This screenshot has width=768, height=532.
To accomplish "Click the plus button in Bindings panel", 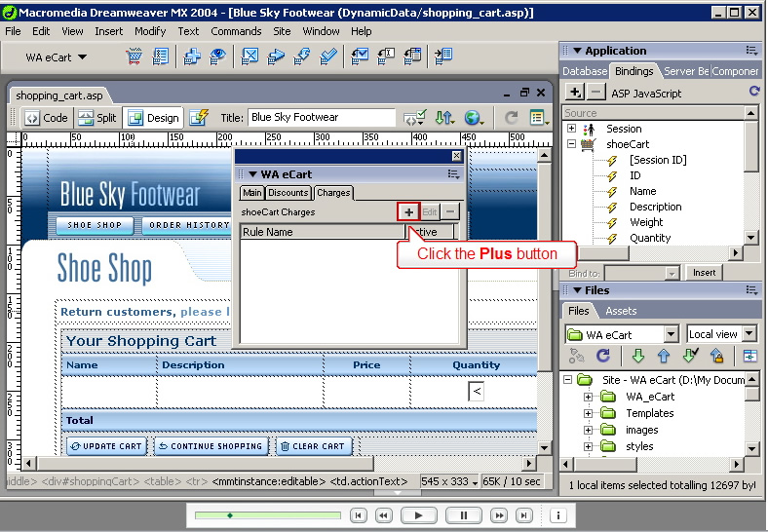I will pos(575,93).
